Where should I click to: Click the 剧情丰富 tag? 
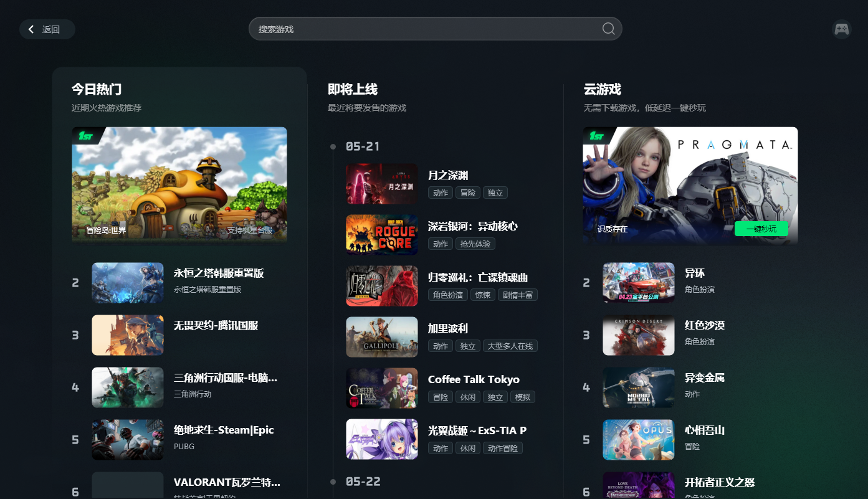[x=518, y=295]
